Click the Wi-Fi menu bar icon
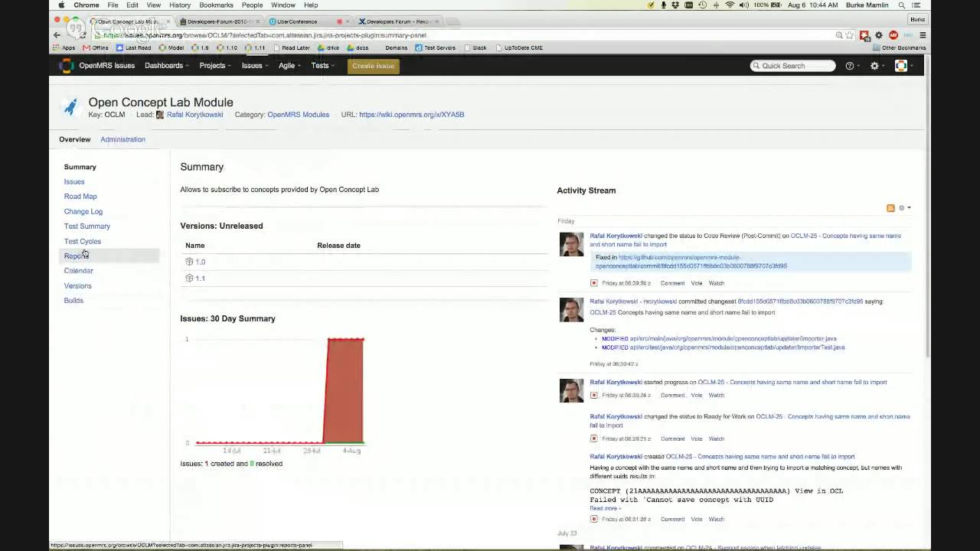 (730, 5)
